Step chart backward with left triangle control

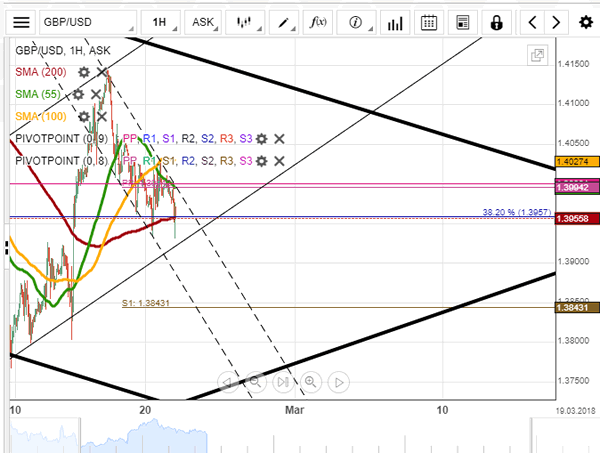coord(227,382)
